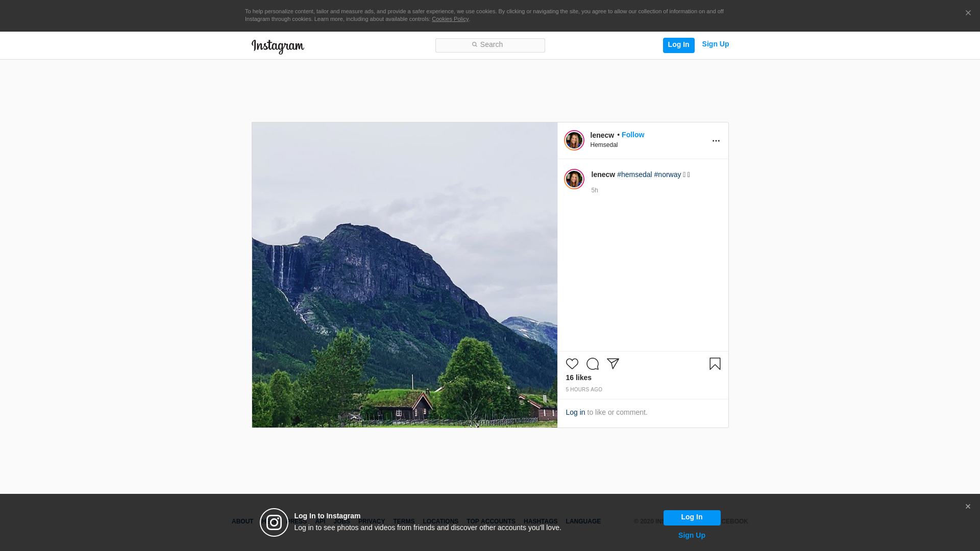
Task: Click the Instagram camera icon in login banner
Action: (x=274, y=522)
